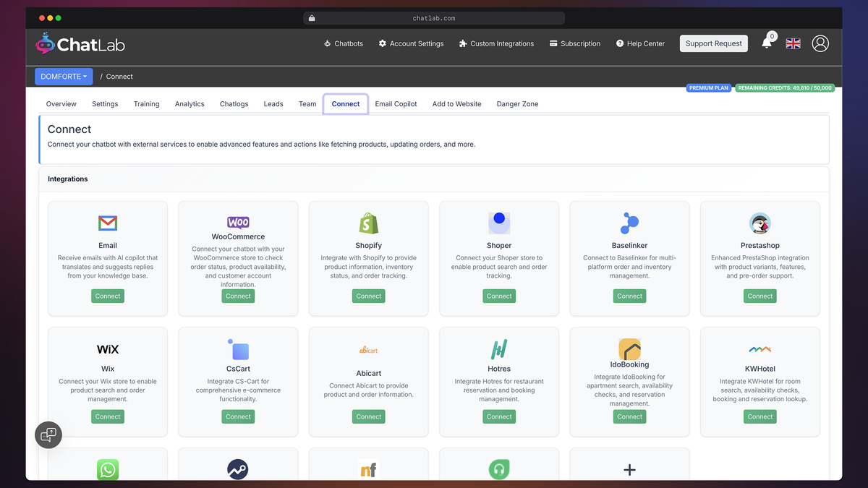Connect the Shopify integration
Viewport: 868px width, 488px height.
[369, 296]
